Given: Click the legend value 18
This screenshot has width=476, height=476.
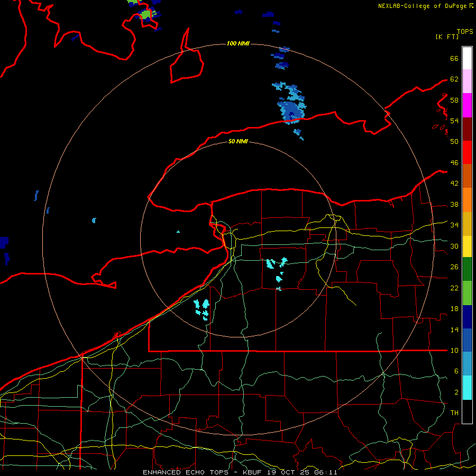Looking at the screenshot, I should pyautogui.click(x=454, y=309).
